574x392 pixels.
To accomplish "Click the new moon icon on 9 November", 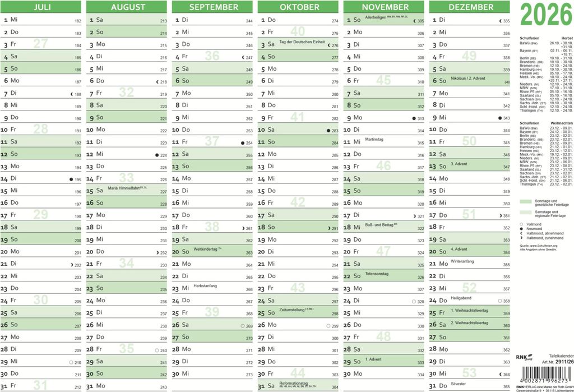I will tap(414, 119).
